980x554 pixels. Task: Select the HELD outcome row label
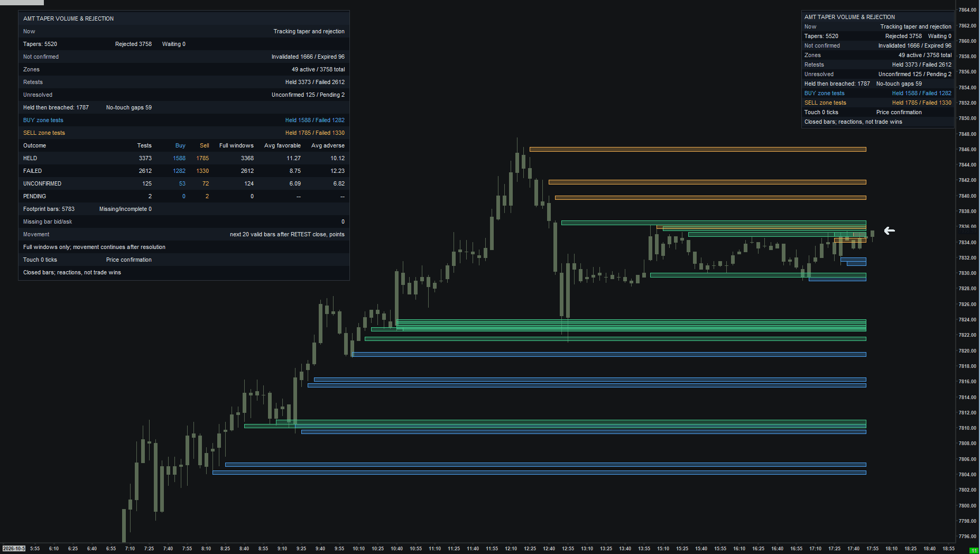tap(30, 158)
